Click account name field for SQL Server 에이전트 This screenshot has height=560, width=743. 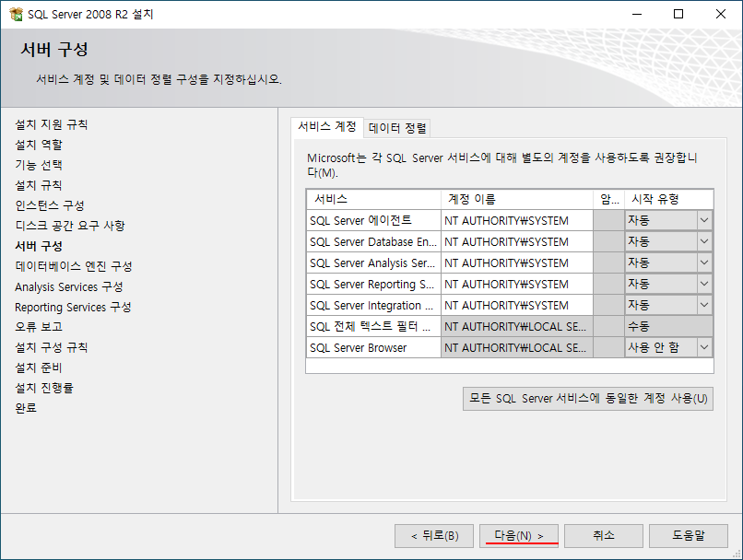(517, 220)
